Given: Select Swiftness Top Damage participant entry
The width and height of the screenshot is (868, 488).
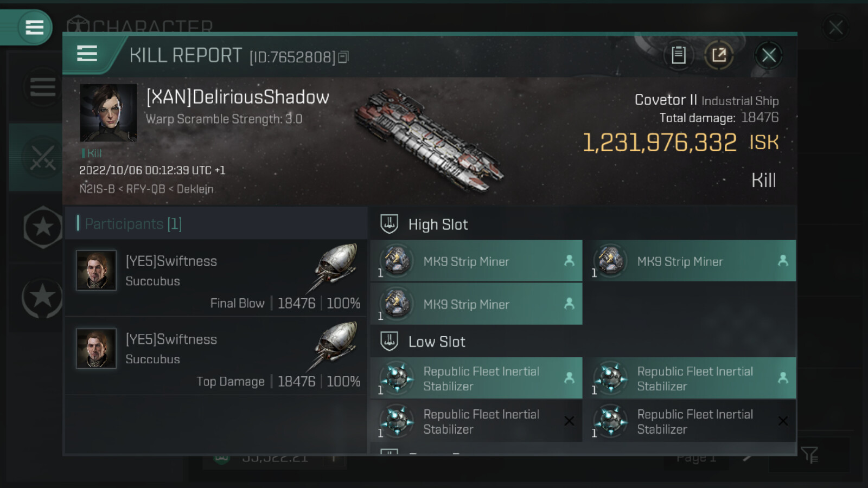Looking at the screenshot, I should 216,357.
